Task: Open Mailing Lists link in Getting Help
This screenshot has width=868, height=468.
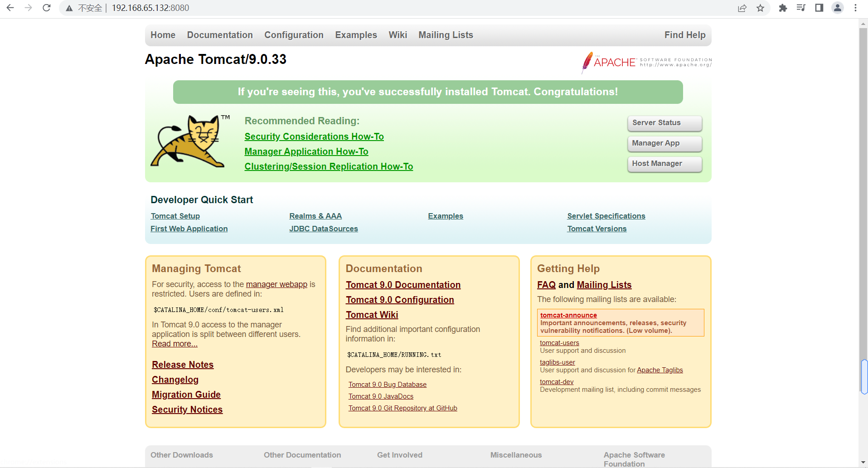Action: 604,285
